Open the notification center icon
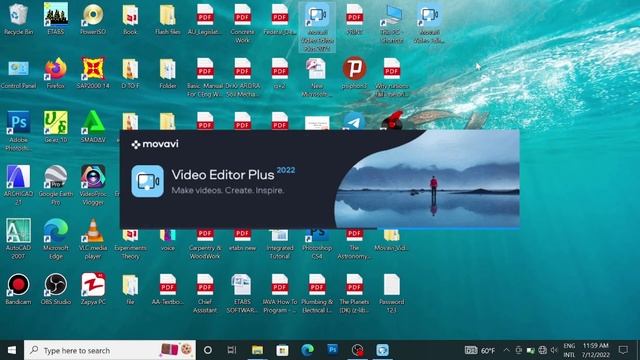The height and width of the screenshot is (360, 640). tap(623, 350)
